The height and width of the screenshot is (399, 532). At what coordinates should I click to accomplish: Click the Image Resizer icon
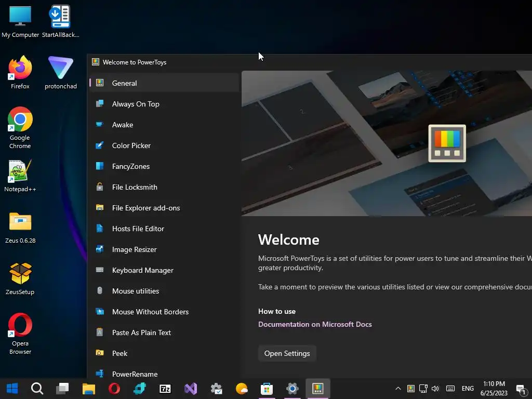tap(100, 249)
